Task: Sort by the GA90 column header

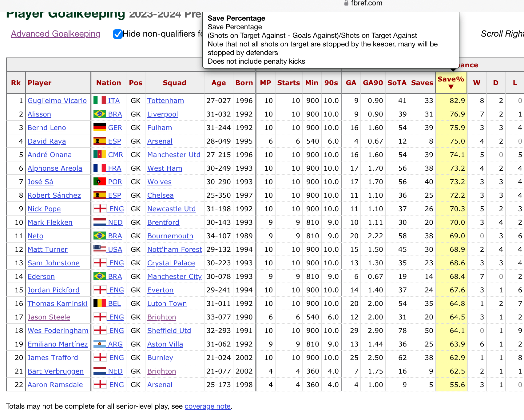Action: point(373,83)
